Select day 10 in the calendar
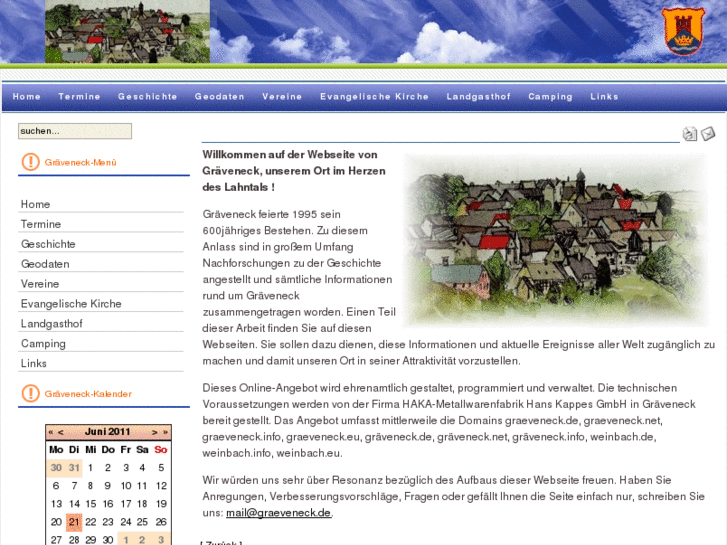Screen dimensions: 727x545 click(126, 486)
